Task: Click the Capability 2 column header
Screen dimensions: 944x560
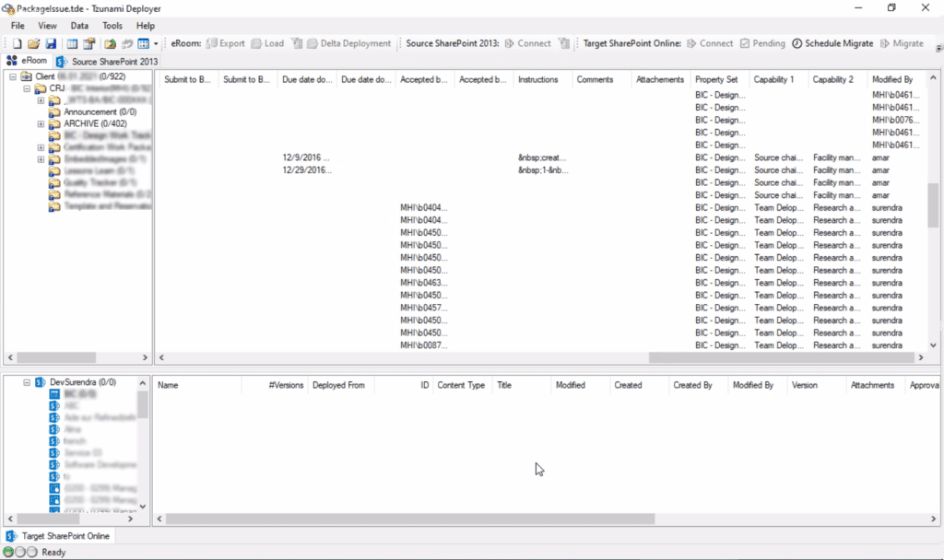Action: click(x=837, y=79)
